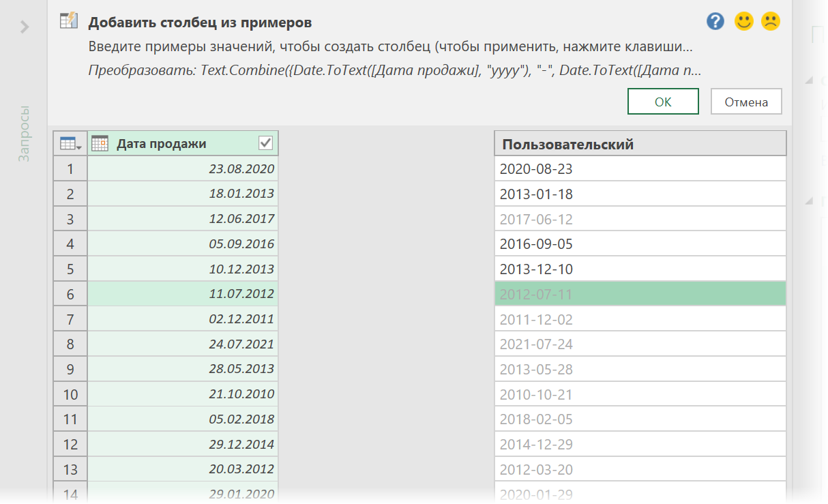
Task: Edit suggested cell 2014-12-29
Action: coord(640,445)
